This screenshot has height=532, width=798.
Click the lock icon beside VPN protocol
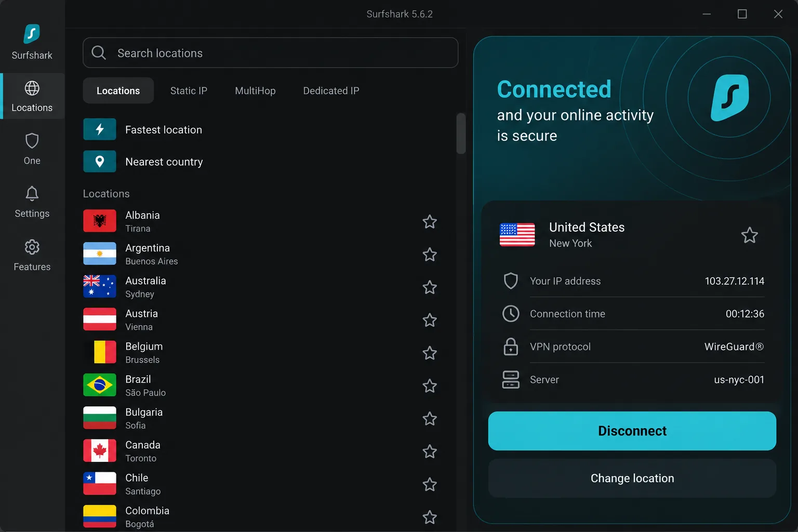click(511, 347)
